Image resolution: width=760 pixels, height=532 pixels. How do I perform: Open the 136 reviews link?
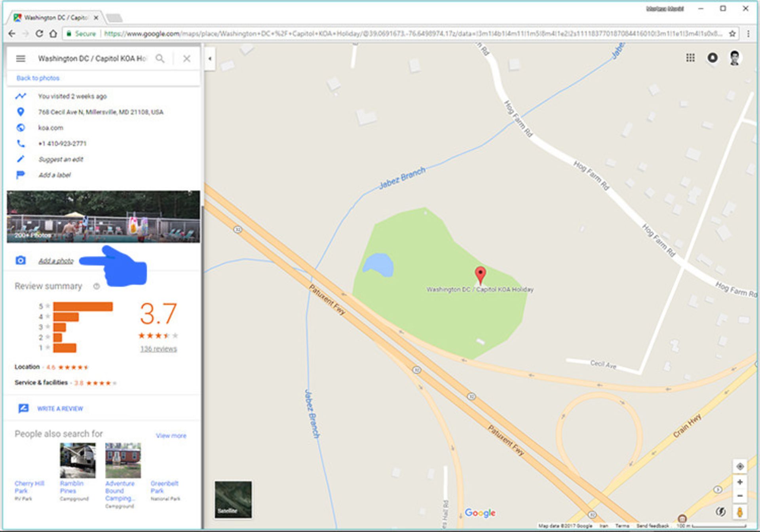158,349
